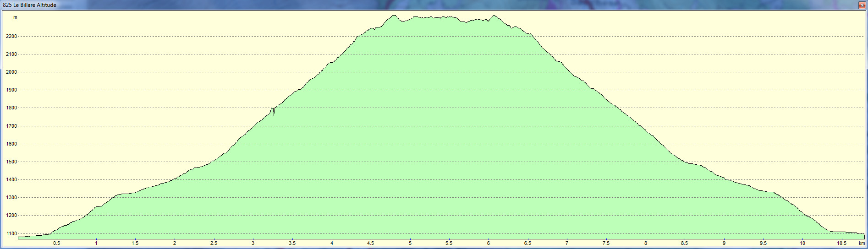The width and height of the screenshot is (868, 249).
Task: Click the 8.5 km distance tick label
Action: [684, 243]
